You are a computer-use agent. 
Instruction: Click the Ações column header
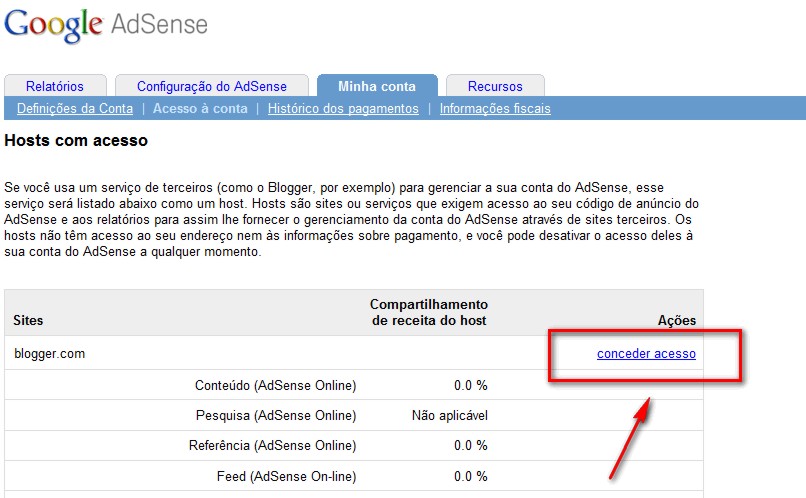(676, 320)
